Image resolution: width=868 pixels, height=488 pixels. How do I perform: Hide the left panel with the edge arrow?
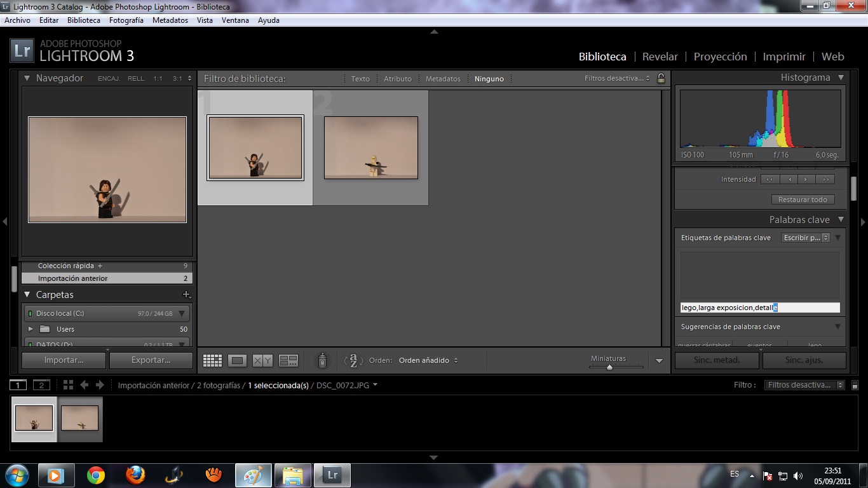(x=4, y=222)
